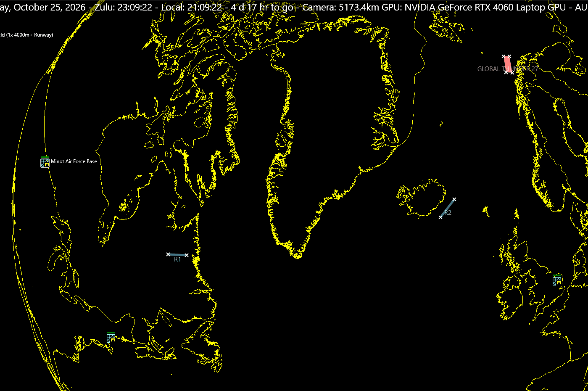Click the GLOBAL THUNDER 27 upper-right corner marker

(509, 56)
